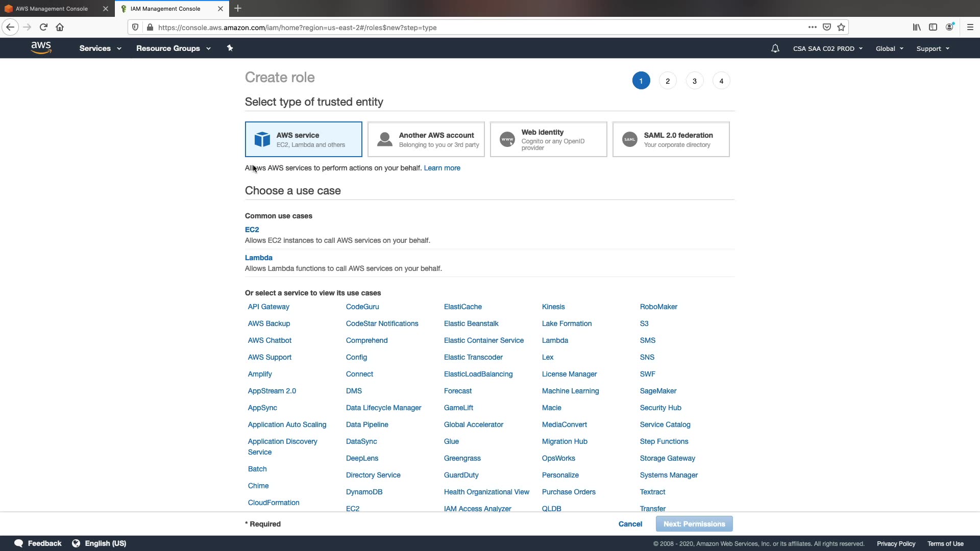The image size is (980, 551).
Task: Expand CSA SAA C02 PROD account menu
Action: [x=827, y=48]
